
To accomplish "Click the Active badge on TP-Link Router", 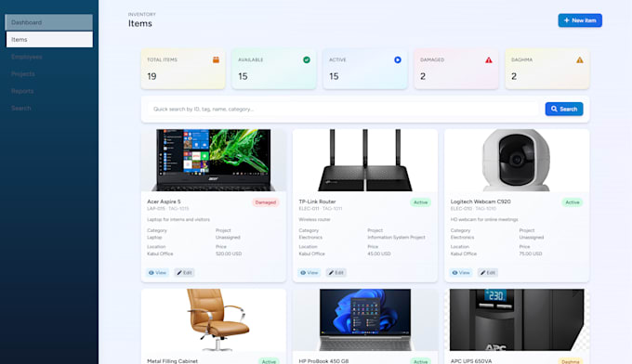I will (420, 202).
